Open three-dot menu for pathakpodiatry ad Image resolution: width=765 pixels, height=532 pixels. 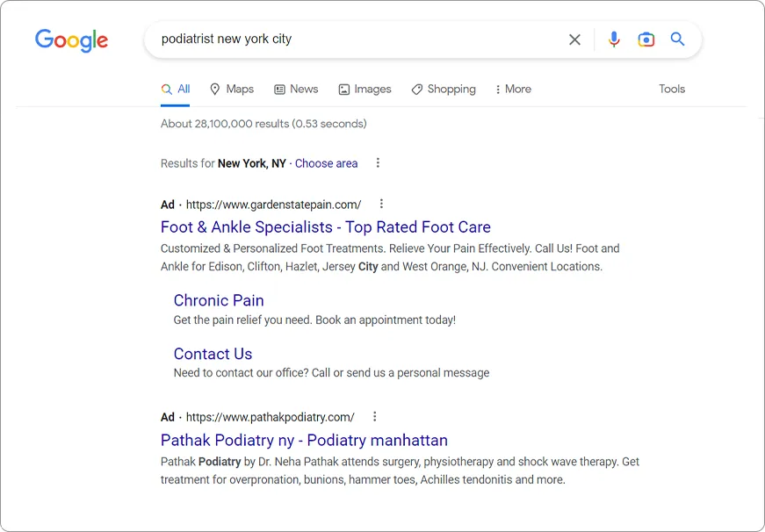375,417
